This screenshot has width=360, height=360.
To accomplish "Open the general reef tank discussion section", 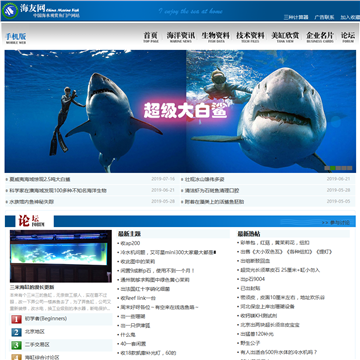I will [42, 357].
